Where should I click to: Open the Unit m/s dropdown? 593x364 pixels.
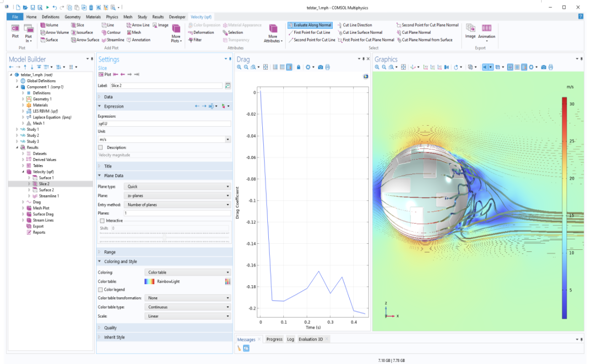coord(164,140)
